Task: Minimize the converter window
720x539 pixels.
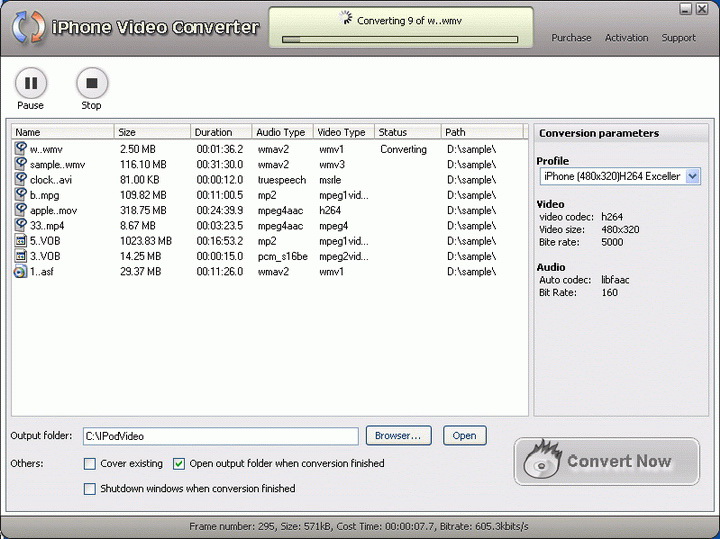Action: [x=686, y=9]
